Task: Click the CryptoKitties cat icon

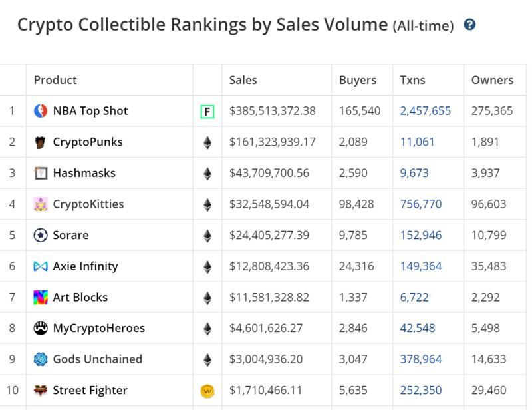Action: click(41, 204)
